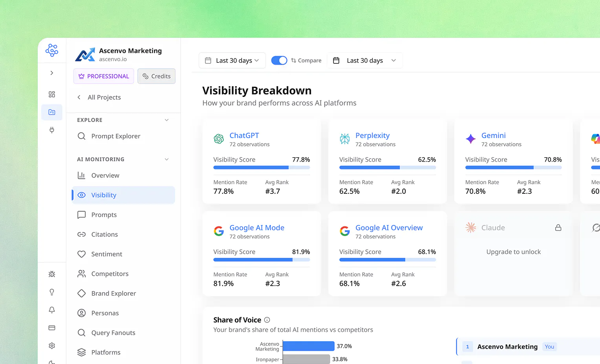Click the ChatGPT Avg Rank #3.7 value
The image size is (600, 364).
(x=273, y=191)
